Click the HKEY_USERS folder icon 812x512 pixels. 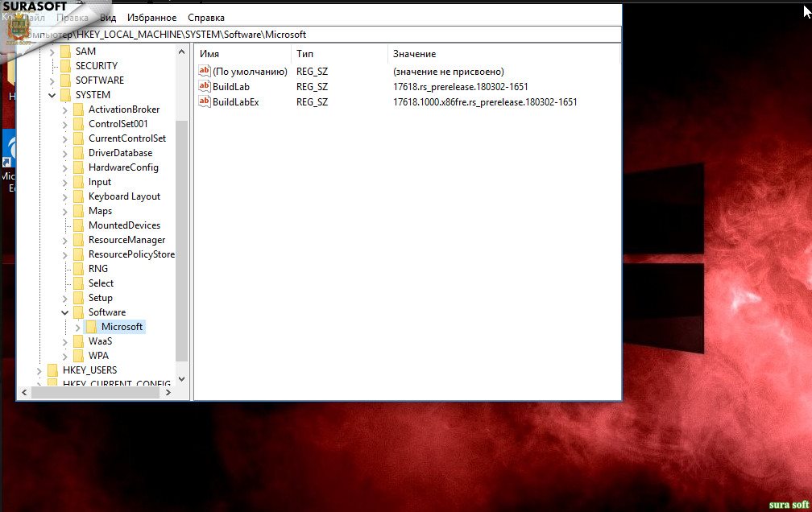coord(52,370)
